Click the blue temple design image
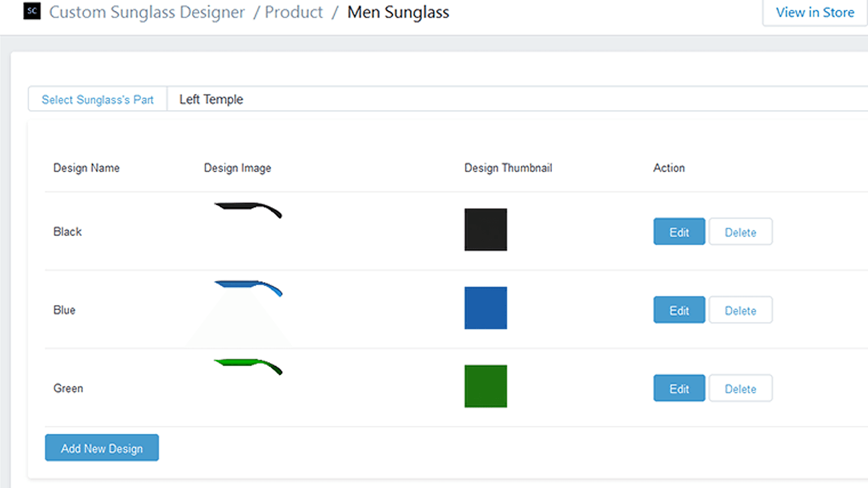Viewport: 868px width, 488px height. tap(248, 287)
